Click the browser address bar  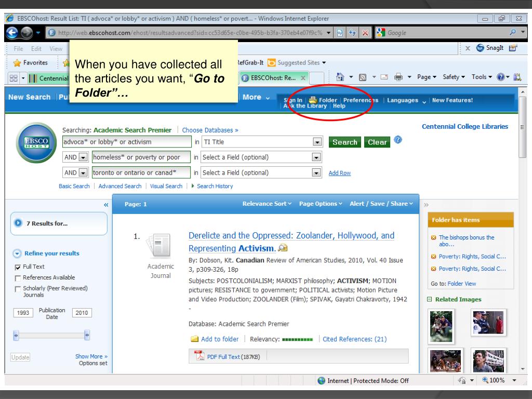pyautogui.click(x=190, y=33)
